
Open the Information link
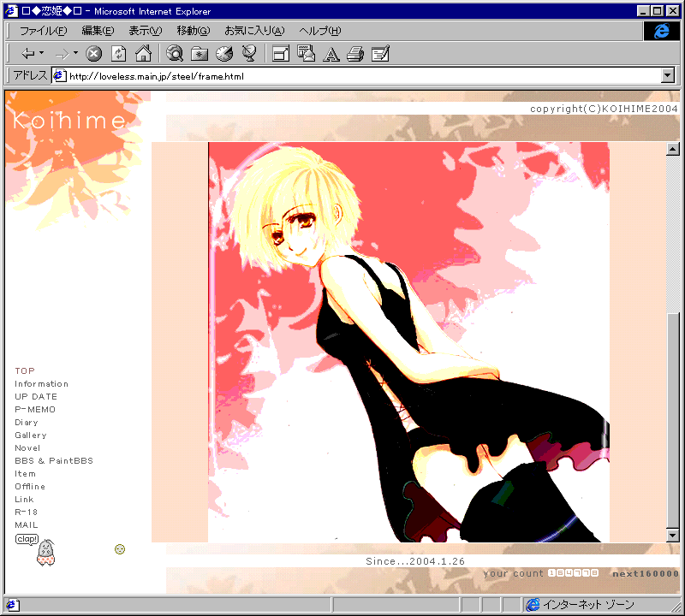tap(41, 384)
